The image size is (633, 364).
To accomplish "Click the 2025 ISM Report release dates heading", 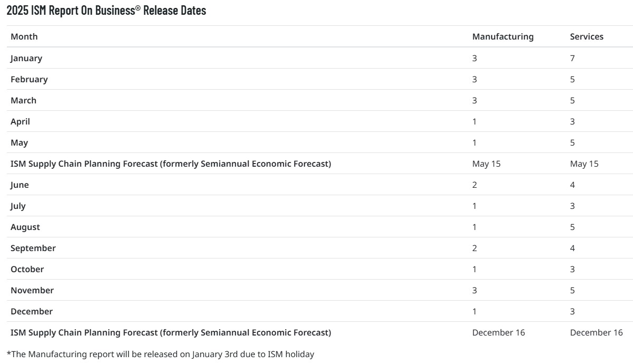I will tap(106, 10).
